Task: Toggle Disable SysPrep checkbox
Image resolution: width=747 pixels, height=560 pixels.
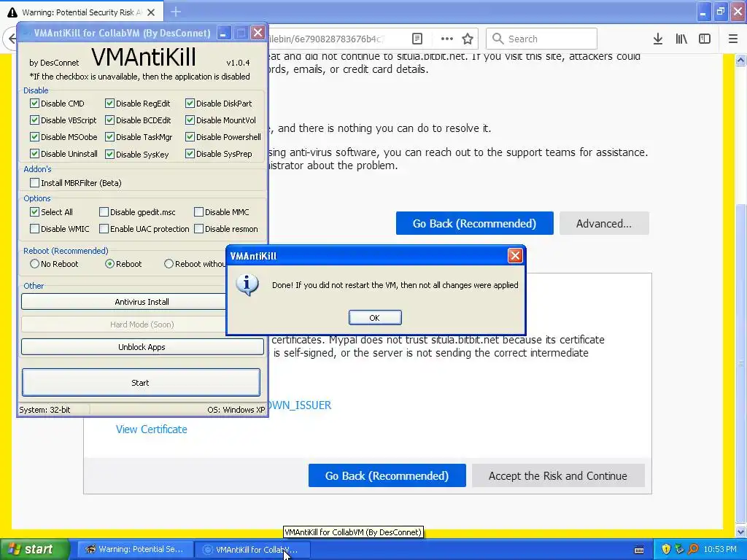Action: (x=190, y=153)
